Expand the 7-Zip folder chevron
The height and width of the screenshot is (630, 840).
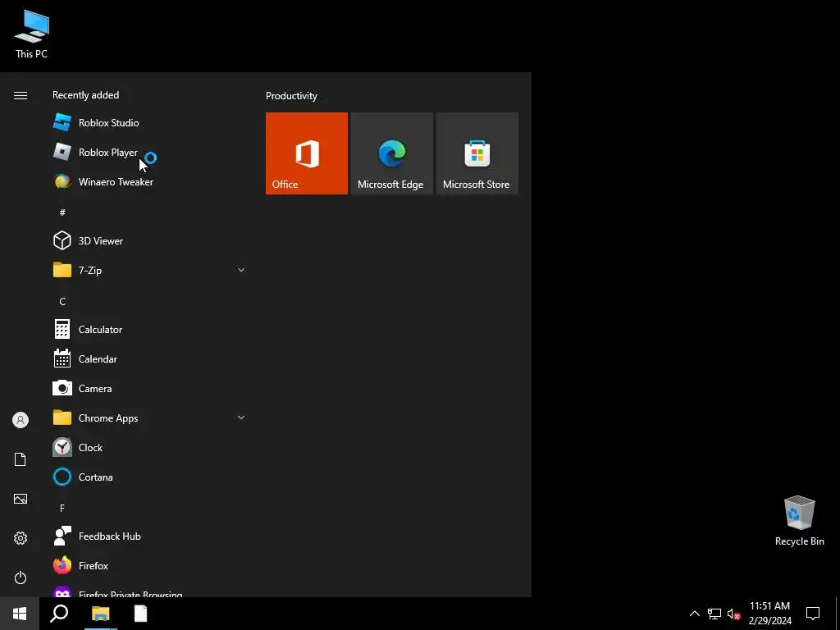[241, 270]
